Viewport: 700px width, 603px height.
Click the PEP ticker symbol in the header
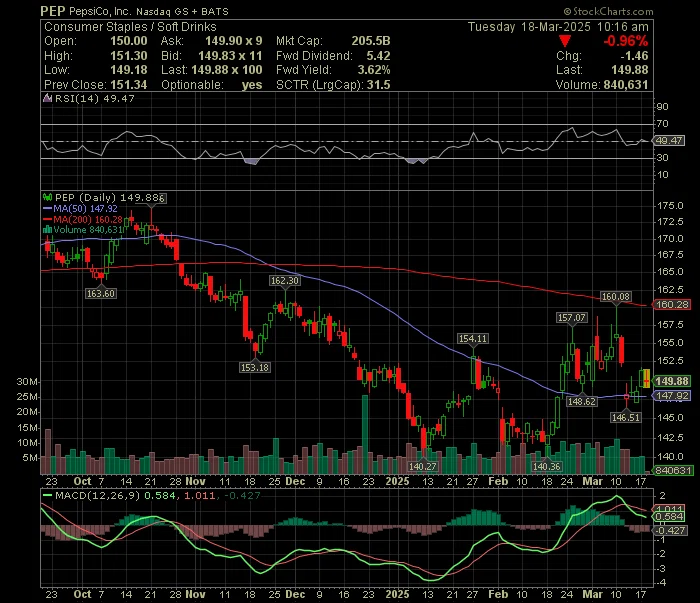(53, 11)
